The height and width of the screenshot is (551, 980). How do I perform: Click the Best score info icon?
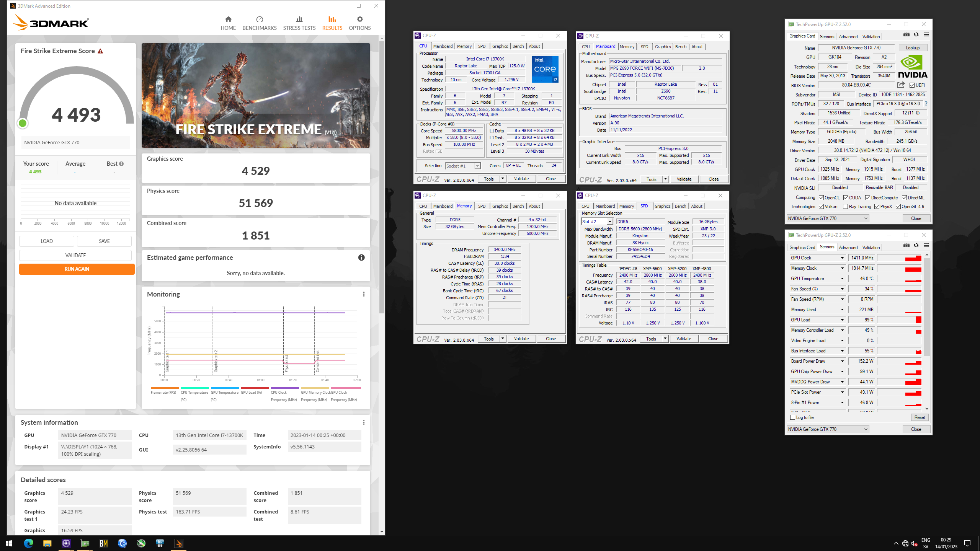click(x=121, y=164)
